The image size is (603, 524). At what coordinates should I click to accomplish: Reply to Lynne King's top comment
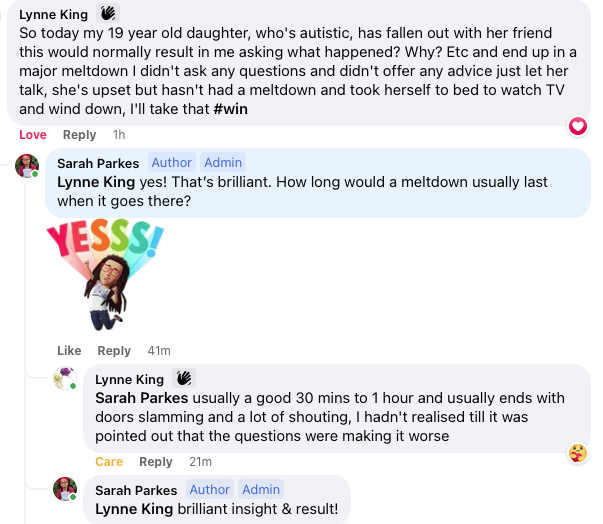tap(80, 135)
